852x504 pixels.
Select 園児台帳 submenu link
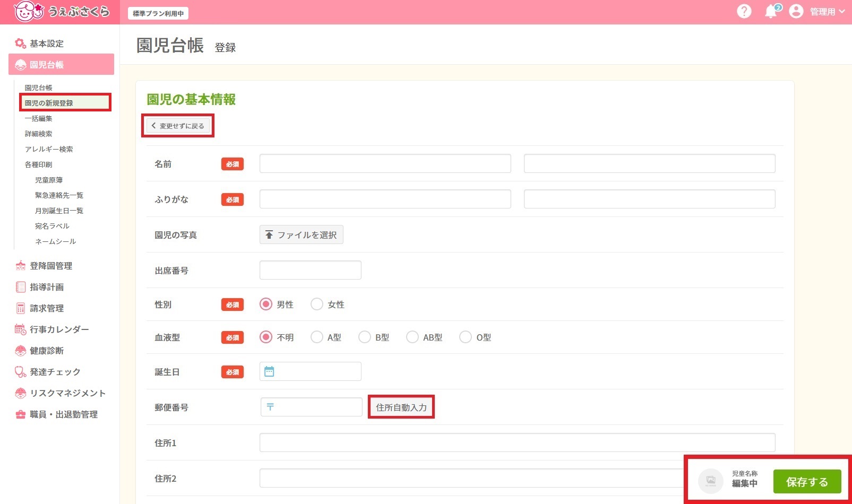click(38, 88)
